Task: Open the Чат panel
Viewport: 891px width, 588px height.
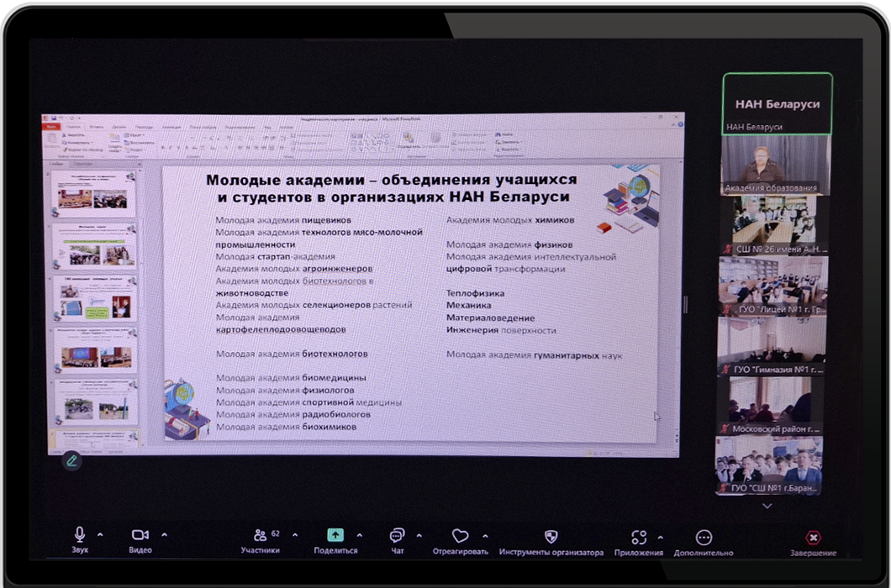Action: [x=397, y=535]
